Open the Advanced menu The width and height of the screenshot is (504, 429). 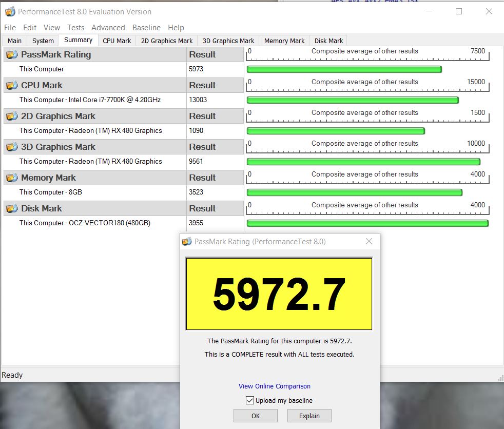[x=108, y=28]
